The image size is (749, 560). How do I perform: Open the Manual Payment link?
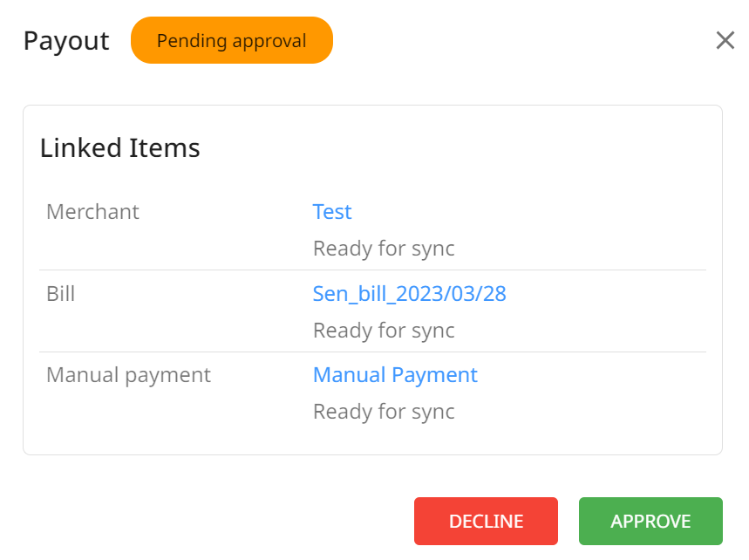tap(395, 375)
